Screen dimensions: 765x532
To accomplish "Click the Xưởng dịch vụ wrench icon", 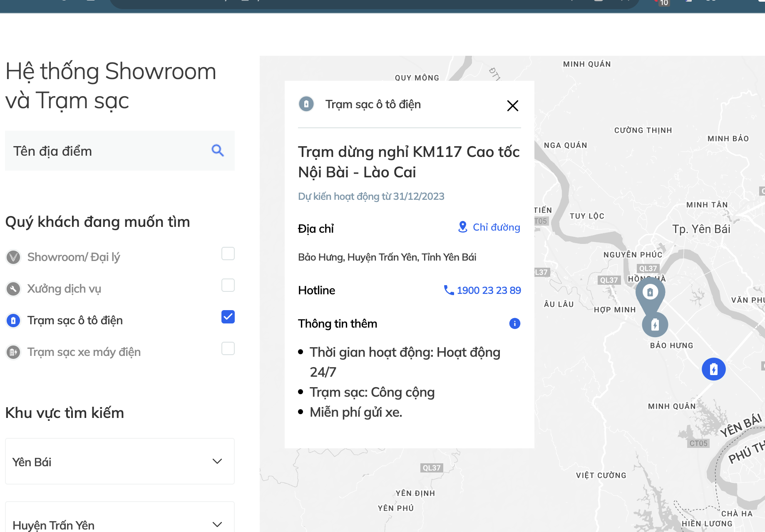I will pos(13,289).
